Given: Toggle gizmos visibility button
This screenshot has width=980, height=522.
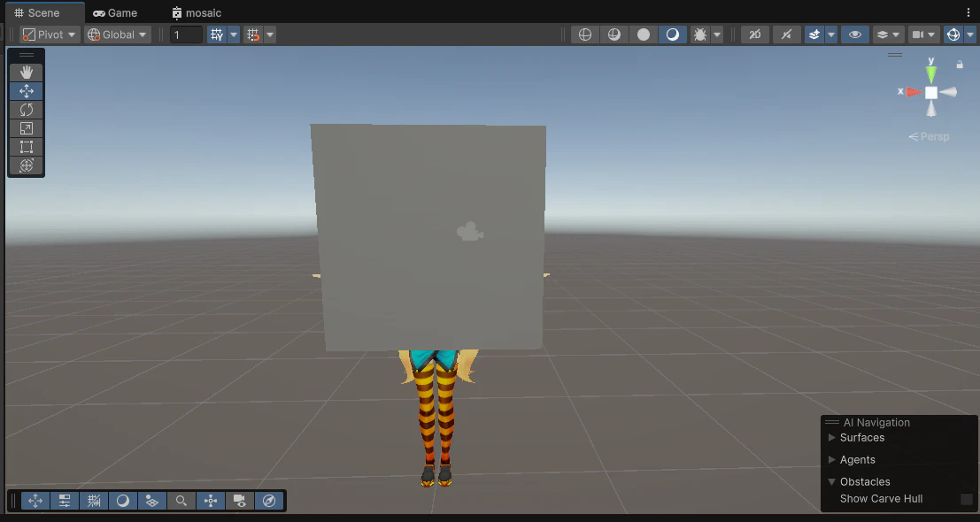Looking at the screenshot, I should pos(953,35).
